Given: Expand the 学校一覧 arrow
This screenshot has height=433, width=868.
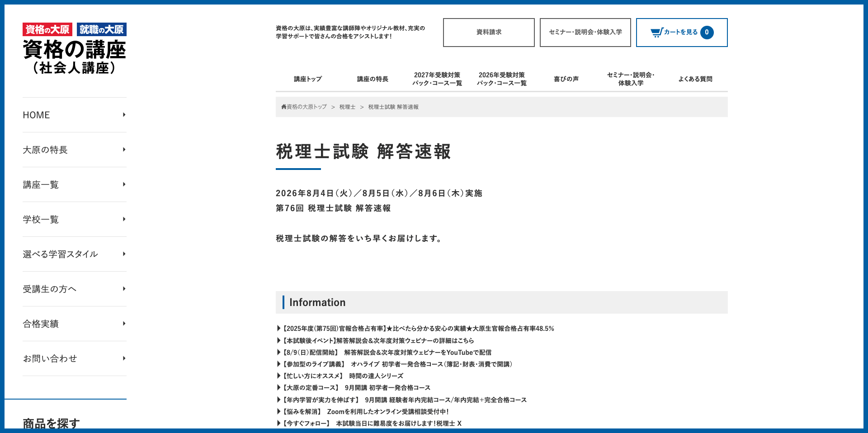Looking at the screenshot, I should 124,219.
